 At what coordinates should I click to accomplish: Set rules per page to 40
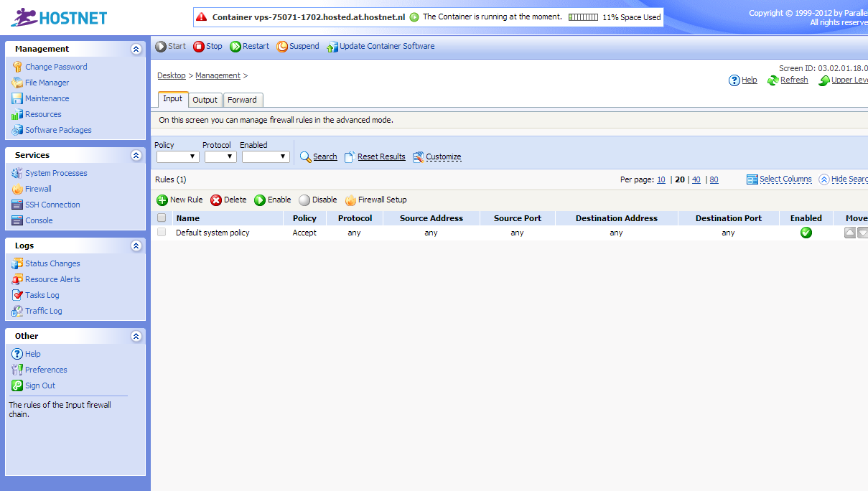pos(696,179)
